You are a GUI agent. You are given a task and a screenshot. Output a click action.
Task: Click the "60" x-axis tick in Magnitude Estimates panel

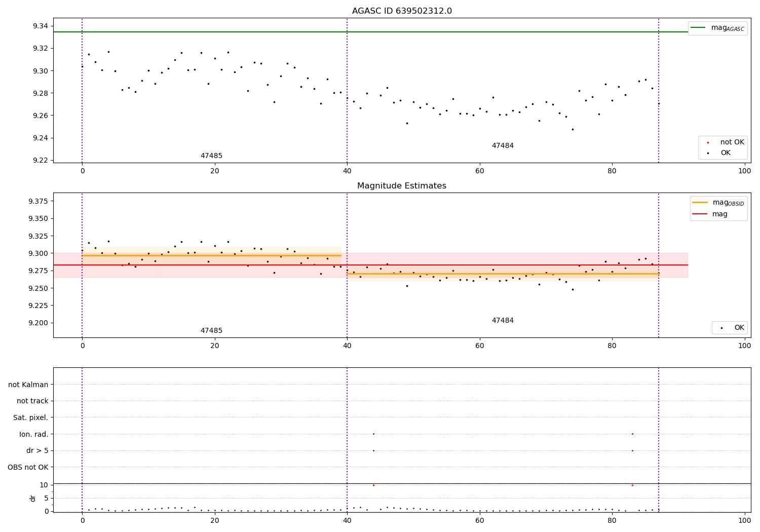point(479,346)
